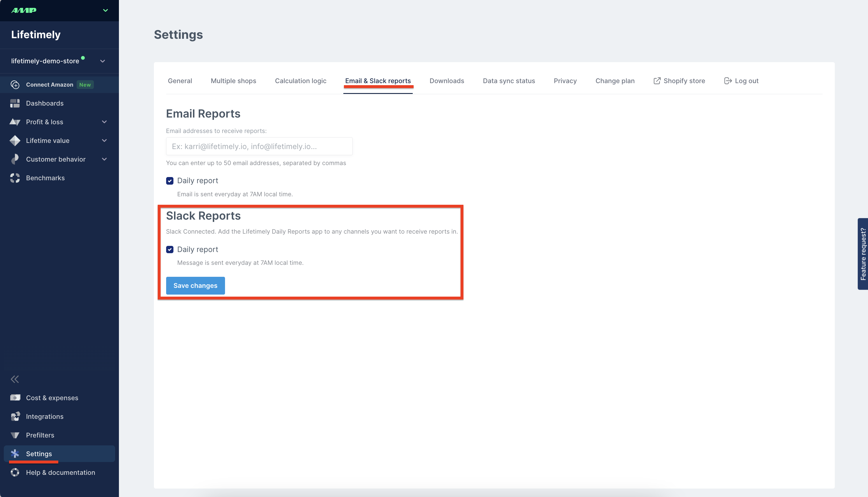Click the Email Reports heading
This screenshot has width=868, height=497.
point(203,114)
